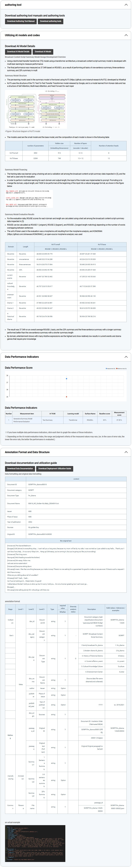Screen dimensions: 133x868
Task: Collapse the authoring tool section
Action: point(126,5)
